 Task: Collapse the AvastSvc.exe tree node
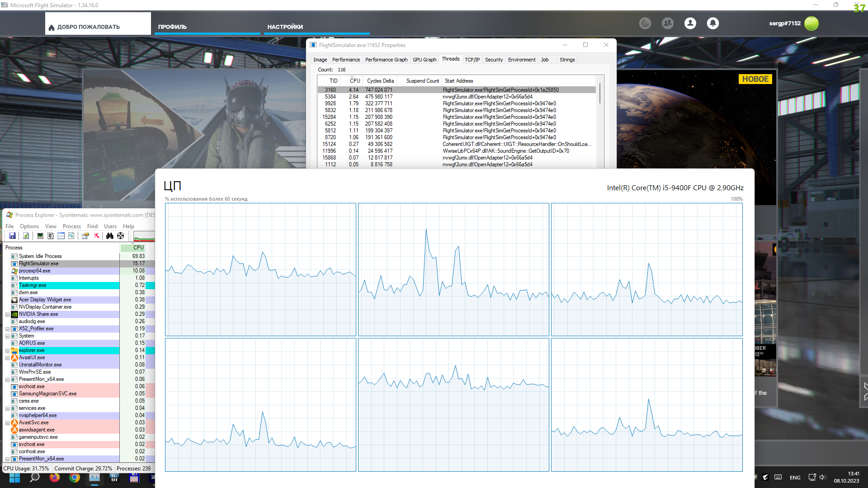pos(7,423)
